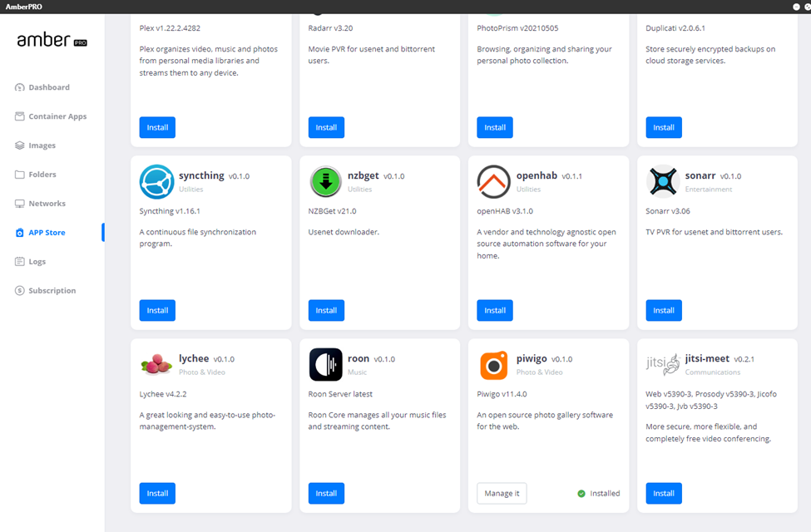This screenshot has width=811, height=532.
Task: Navigate to Folders
Action: [x=42, y=175]
